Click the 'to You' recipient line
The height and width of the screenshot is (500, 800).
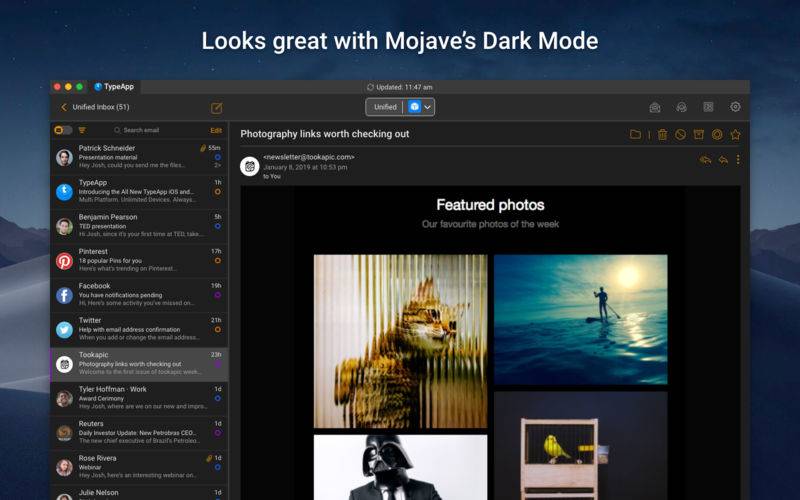272,177
